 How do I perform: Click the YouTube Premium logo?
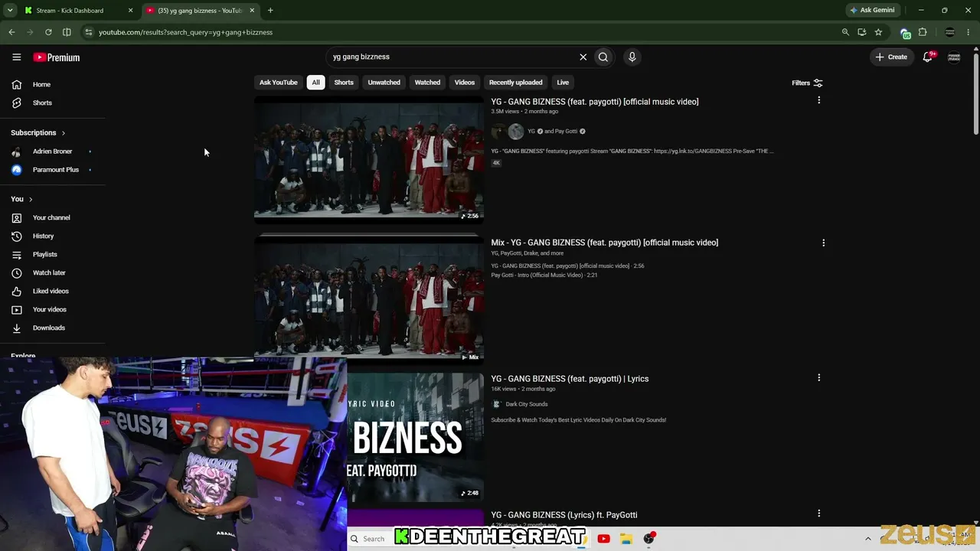point(56,57)
